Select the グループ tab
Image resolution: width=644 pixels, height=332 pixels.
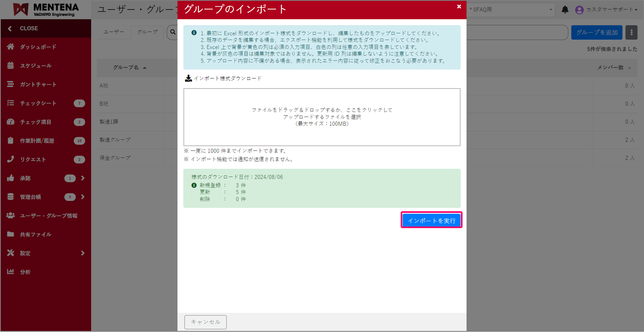click(147, 32)
